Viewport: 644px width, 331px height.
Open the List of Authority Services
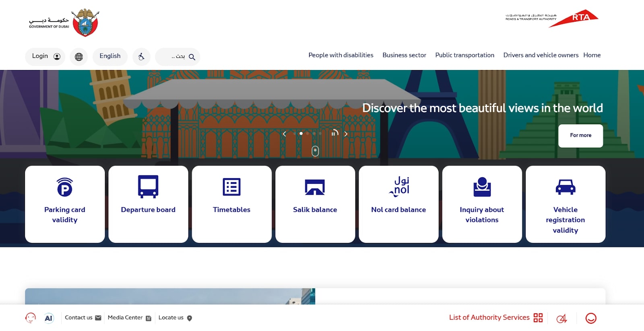(496, 318)
